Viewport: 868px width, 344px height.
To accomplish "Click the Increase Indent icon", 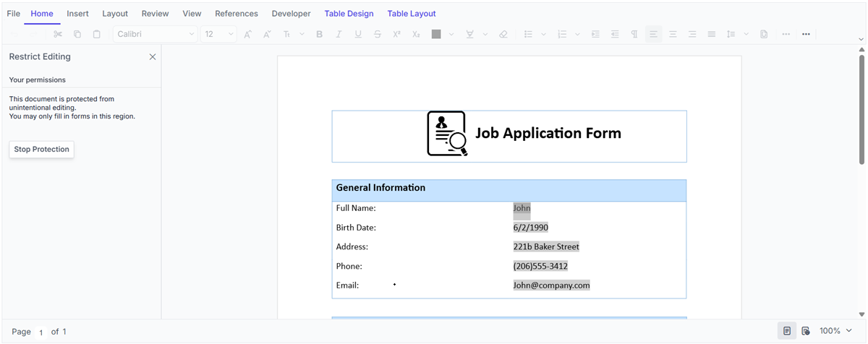I will (595, 34).
